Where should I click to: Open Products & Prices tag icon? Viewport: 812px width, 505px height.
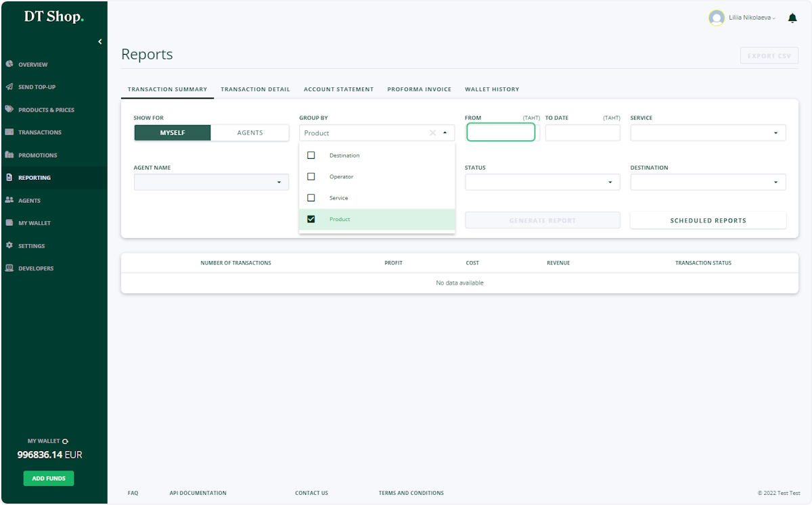(9, 110)
